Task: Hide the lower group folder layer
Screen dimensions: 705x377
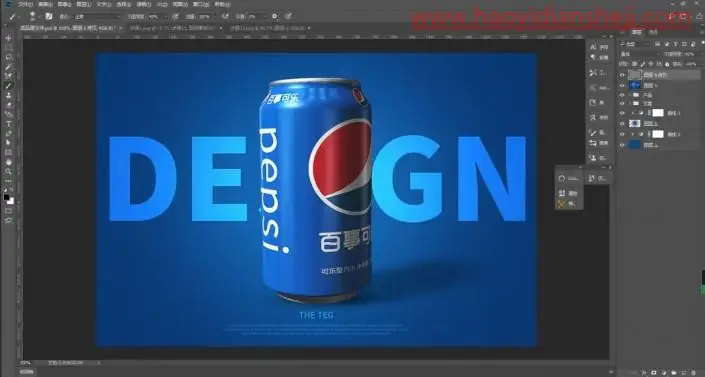Action: pos(623,103)
